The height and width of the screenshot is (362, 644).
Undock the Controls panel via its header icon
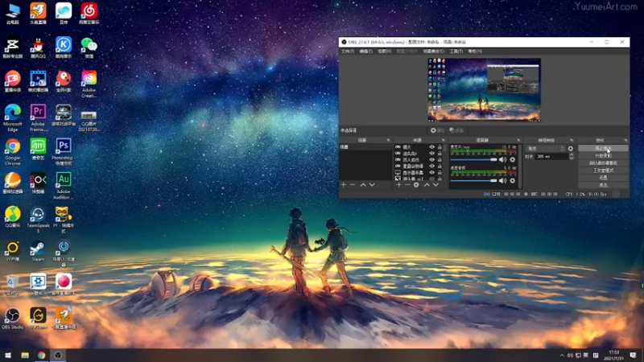coord(625,140)
